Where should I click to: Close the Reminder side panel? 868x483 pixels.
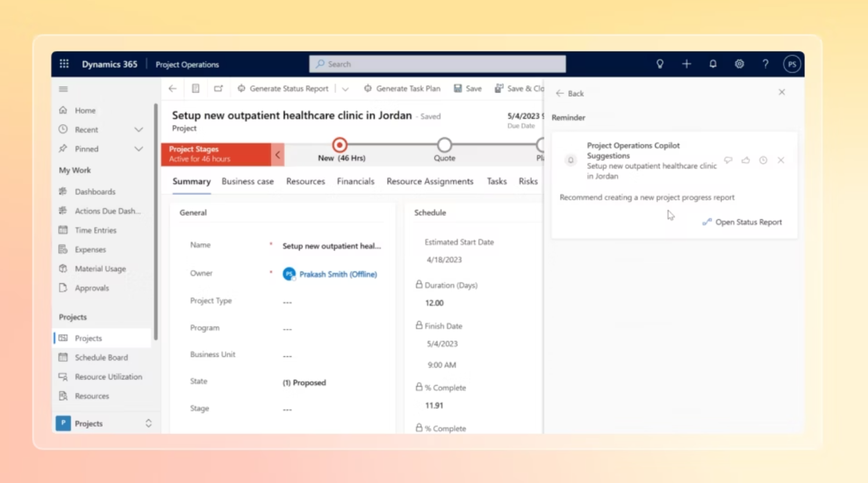[782, 92]
